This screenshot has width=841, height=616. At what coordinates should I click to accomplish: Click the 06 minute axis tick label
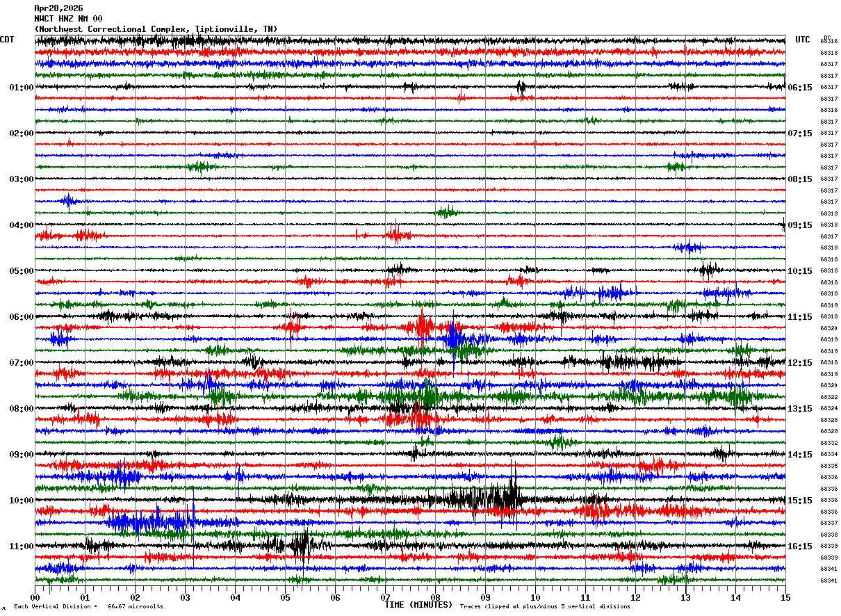pyautogui.click(x=335, y=597)
